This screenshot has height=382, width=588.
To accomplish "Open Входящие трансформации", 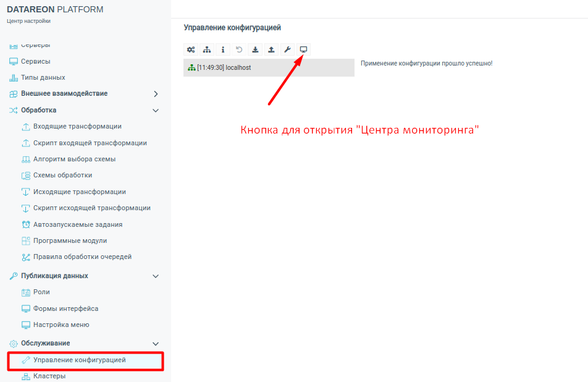I will pos(77,126).
